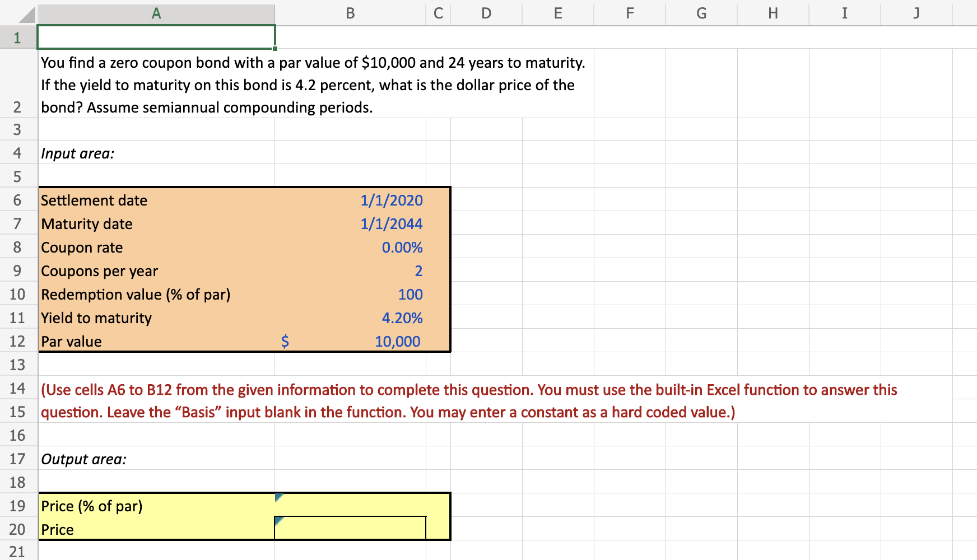This screenshot has height=560, width=977.
Task: Select par value 10,000 cell
Action: [350, 341]
